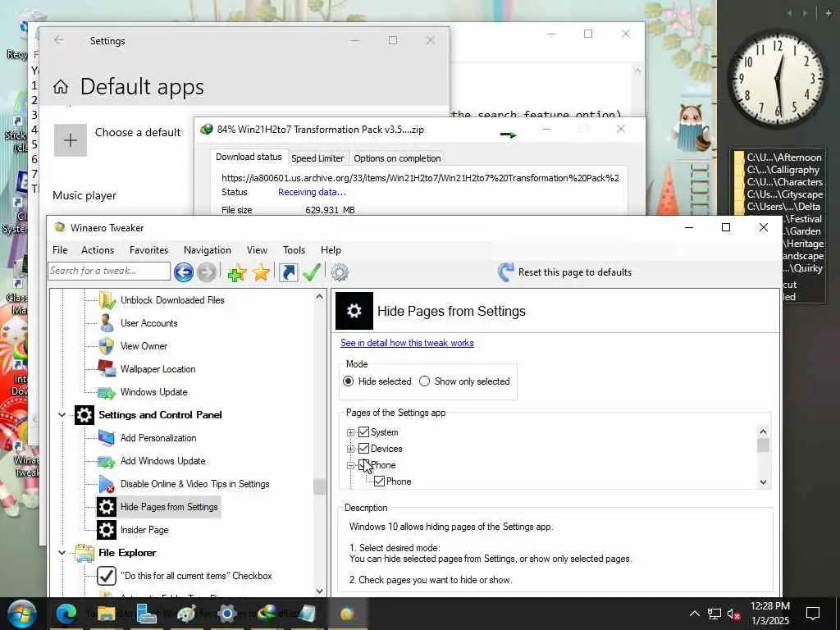Viewport: 840px width, 630px height.
Task: Open Tools menu
Action: 294,250
